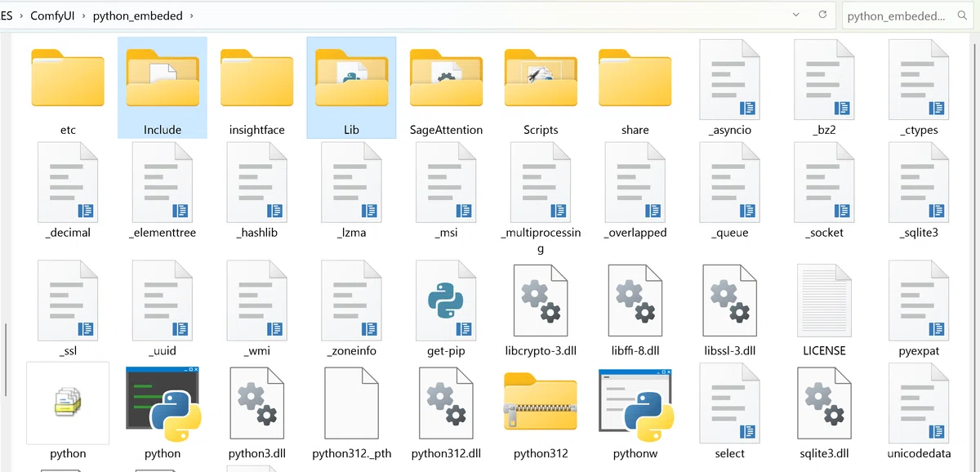Select the _zoneinfo file

(x=352, y=309)
